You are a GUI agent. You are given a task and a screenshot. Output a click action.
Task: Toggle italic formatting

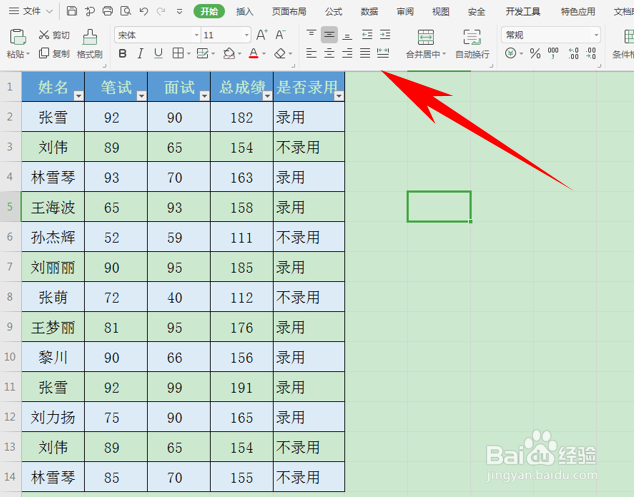click(140, 53)
